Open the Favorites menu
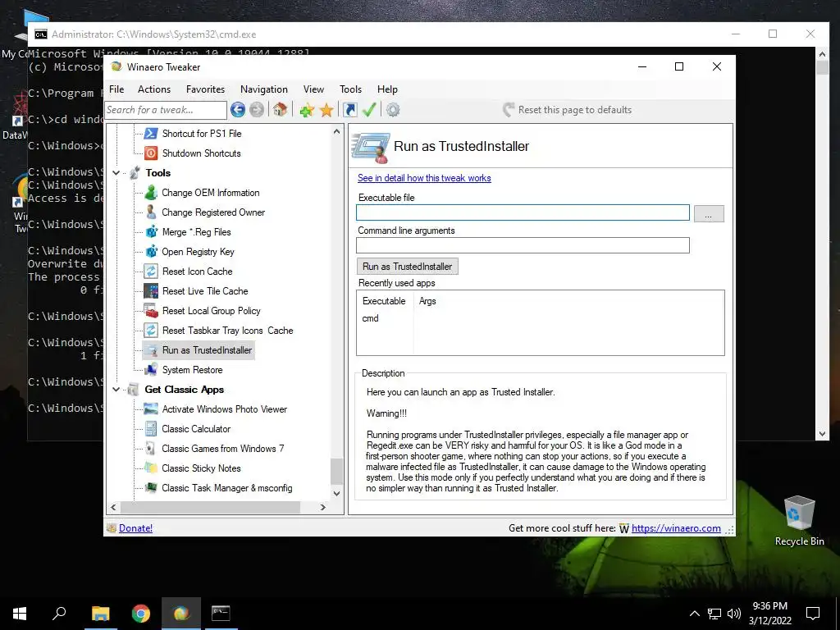The height and width of the screenshot is (630, 840). coord(205,89)
